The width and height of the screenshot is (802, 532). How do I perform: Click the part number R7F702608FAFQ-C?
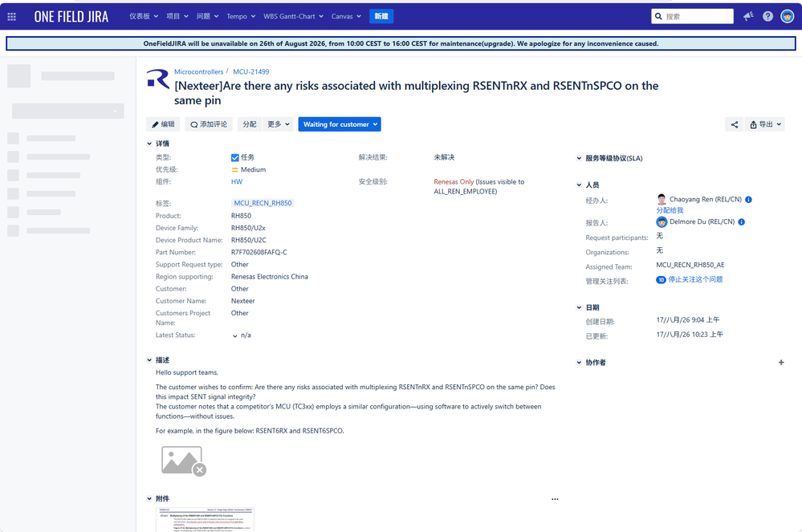coord(259,253)
